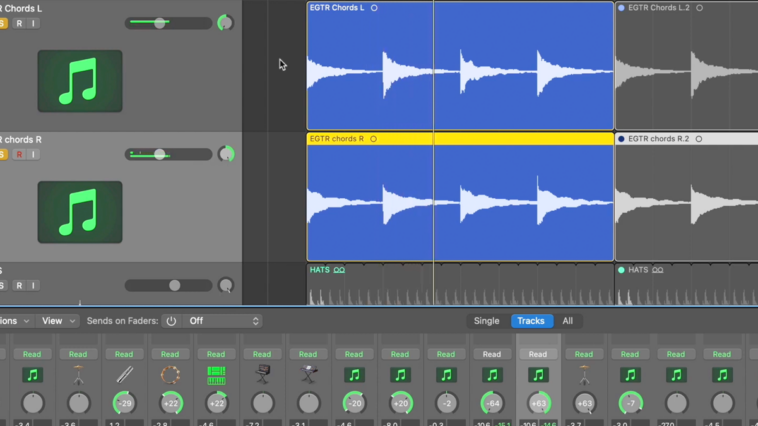Toggle solo S on EGTR Chords L track
Image resolution: width=758 pixels, height=426 pixels.
point(3,23)
